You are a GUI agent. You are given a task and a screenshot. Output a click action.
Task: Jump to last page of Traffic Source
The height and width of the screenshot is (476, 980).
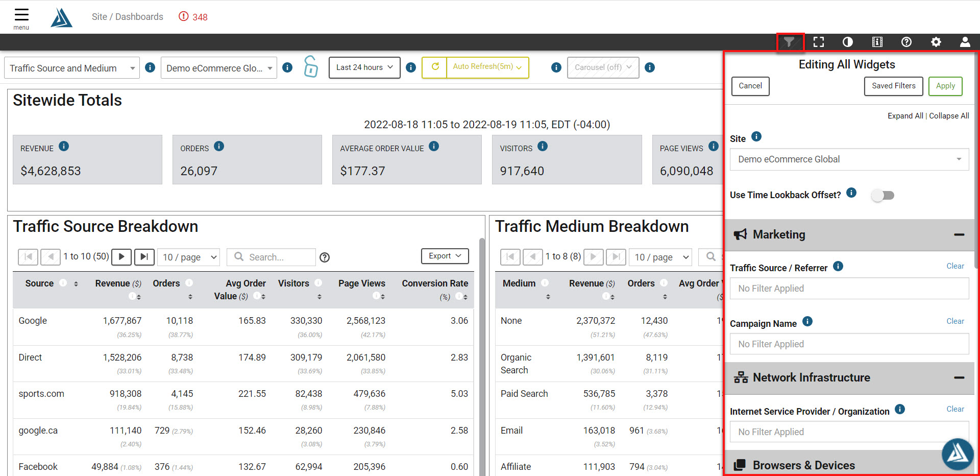[144, 257]
